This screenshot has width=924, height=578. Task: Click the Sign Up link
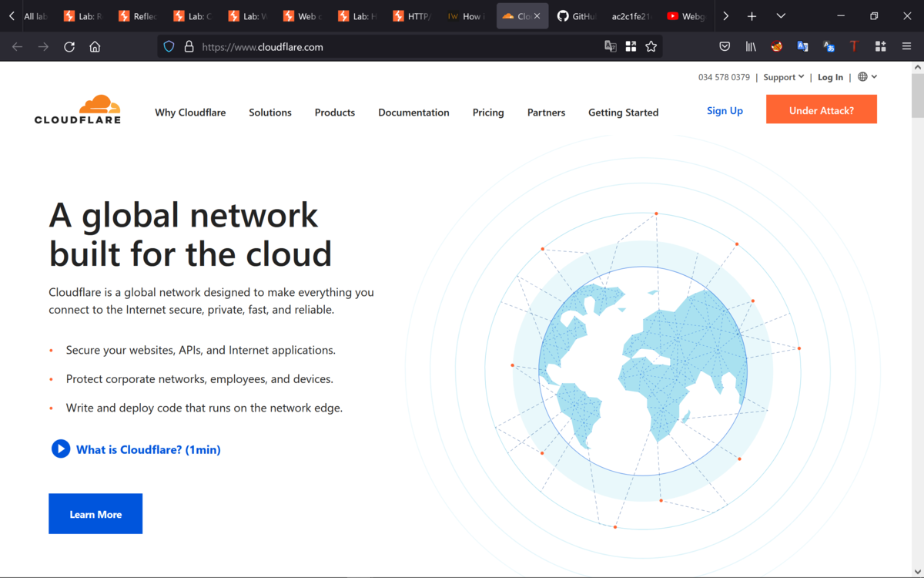(x=725, y=111)
